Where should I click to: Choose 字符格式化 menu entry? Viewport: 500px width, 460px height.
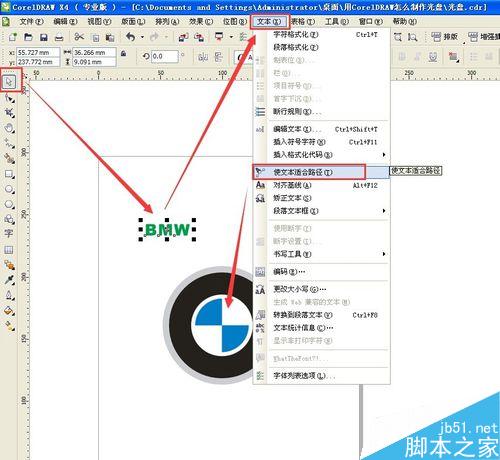[322, 34]
